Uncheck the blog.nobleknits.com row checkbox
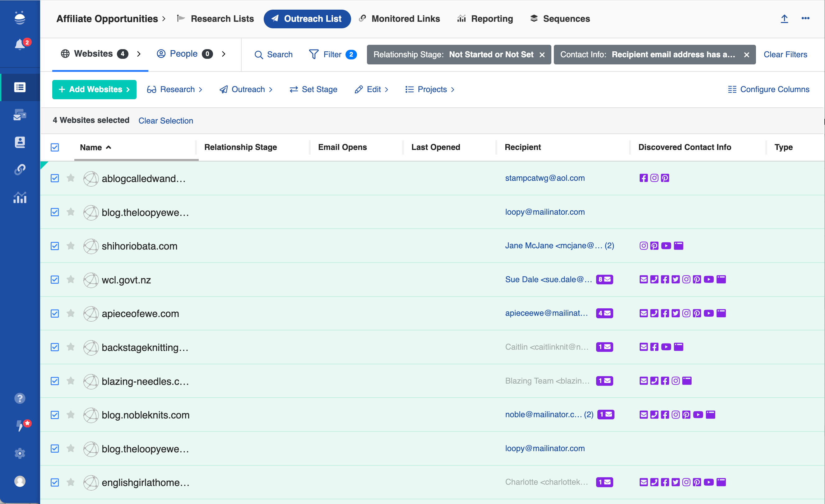The image size is (825, 504). coord(55,415)
